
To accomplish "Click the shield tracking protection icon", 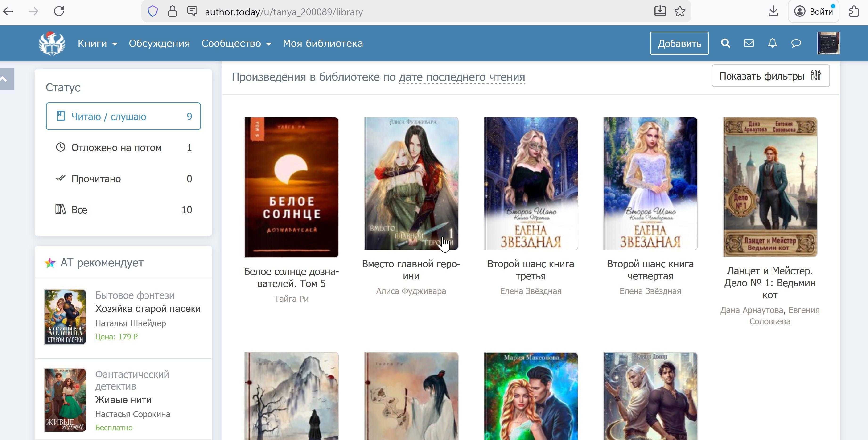I will [153, 12].
